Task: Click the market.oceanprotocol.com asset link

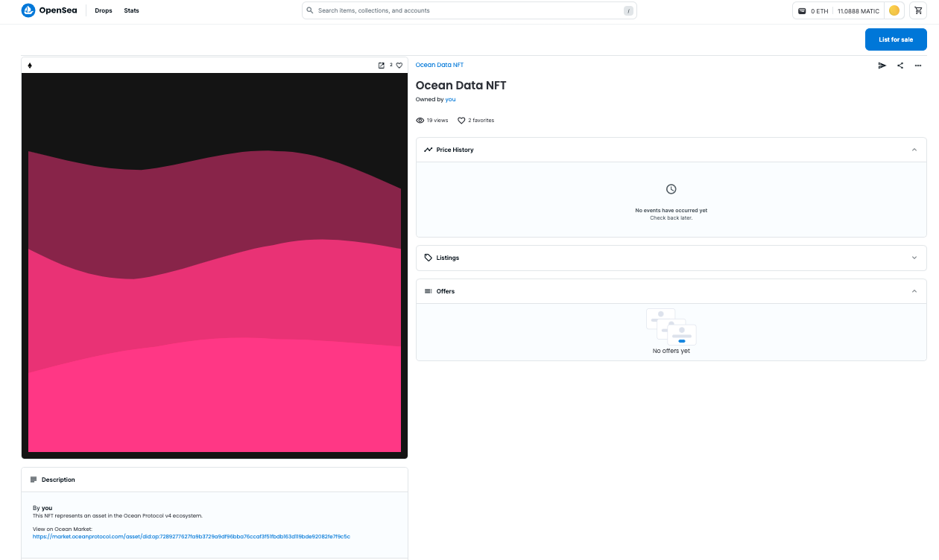Action: coord(192,536)
